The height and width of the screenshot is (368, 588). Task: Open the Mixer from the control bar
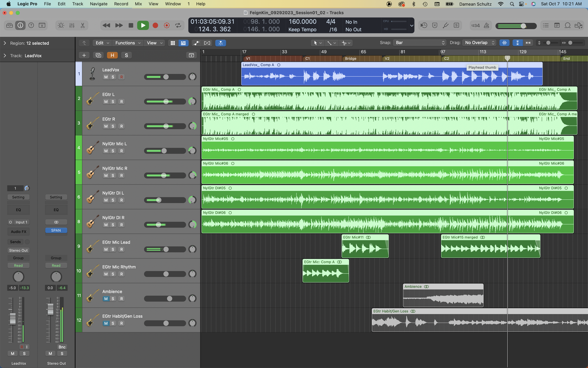tap(72, 25)
